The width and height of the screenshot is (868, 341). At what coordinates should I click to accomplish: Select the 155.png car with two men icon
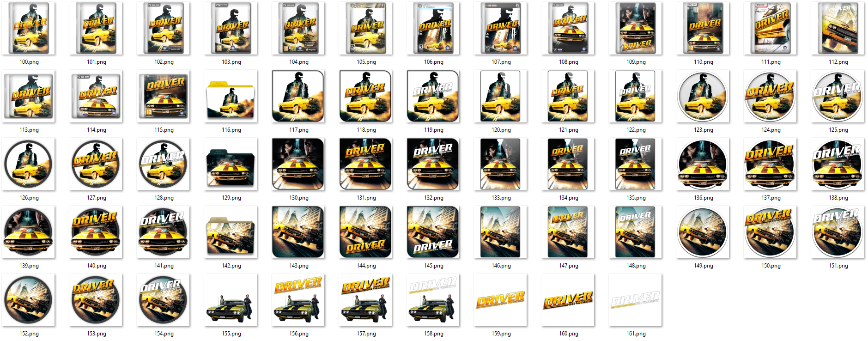coord(231,300)
